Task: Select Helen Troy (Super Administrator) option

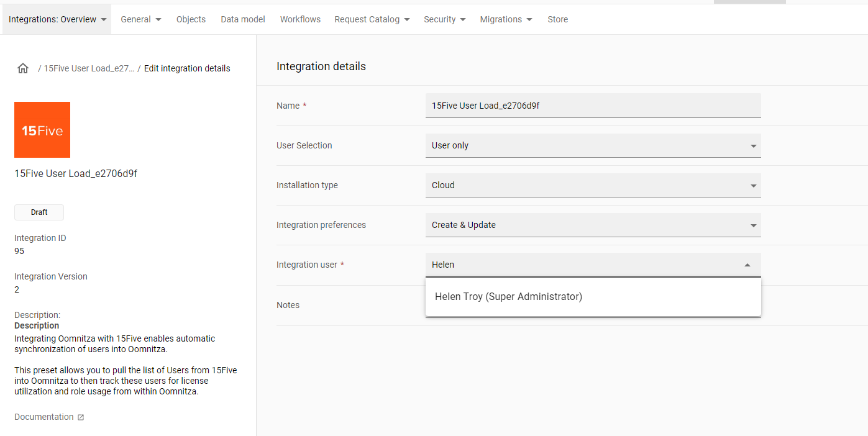Action: (508, 297)
